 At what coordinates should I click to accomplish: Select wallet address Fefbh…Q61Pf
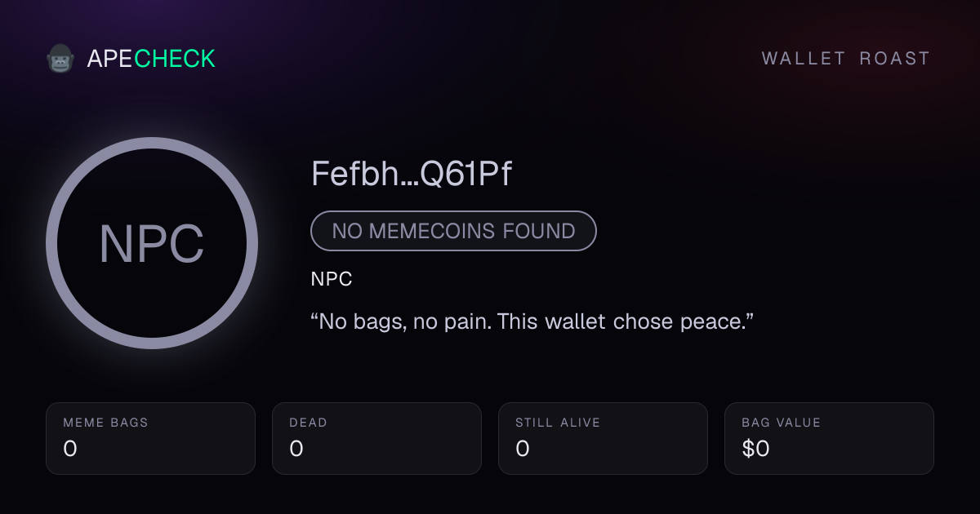point(412,175)
